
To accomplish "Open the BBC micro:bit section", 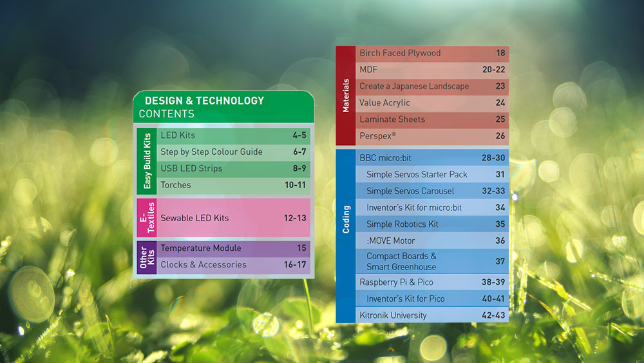I will (x=431, y=158).
